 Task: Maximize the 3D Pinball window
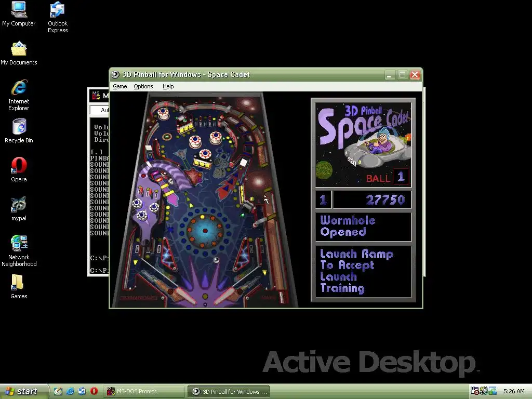[x=403, y=75]
